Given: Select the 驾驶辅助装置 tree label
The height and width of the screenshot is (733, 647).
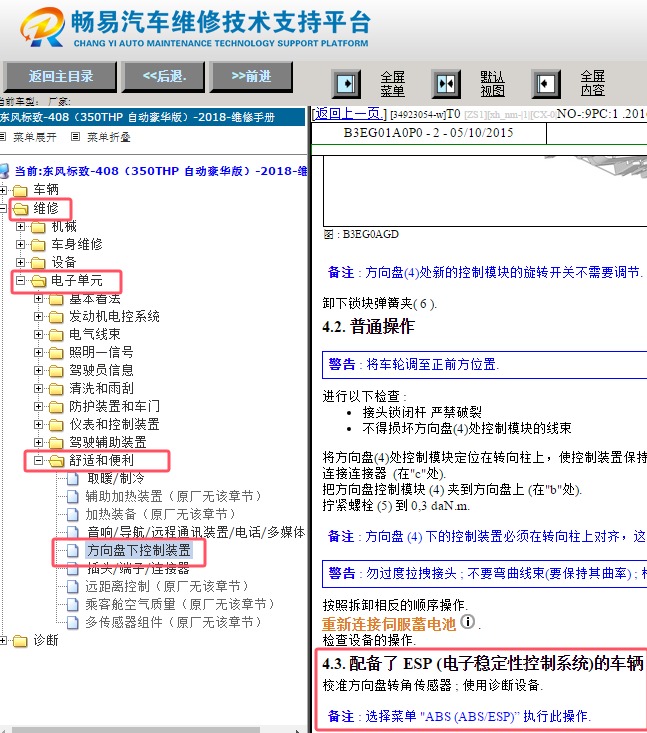Looking at the screenshot, I should pyautogui.click(x=108, y=442).
